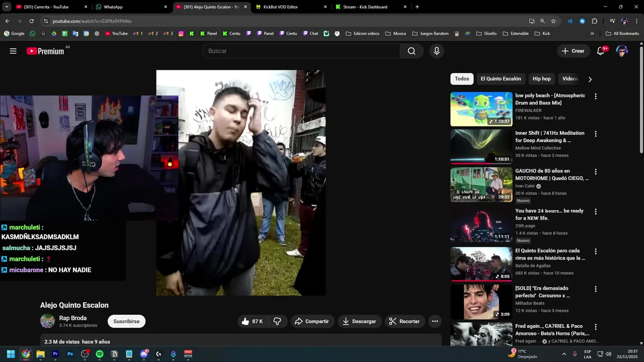The height and width of the screenshot is (362, 644).
Task: Open the Chrome extensions puzzle menu
Action: pyautogui.click(x=594, y=21)
